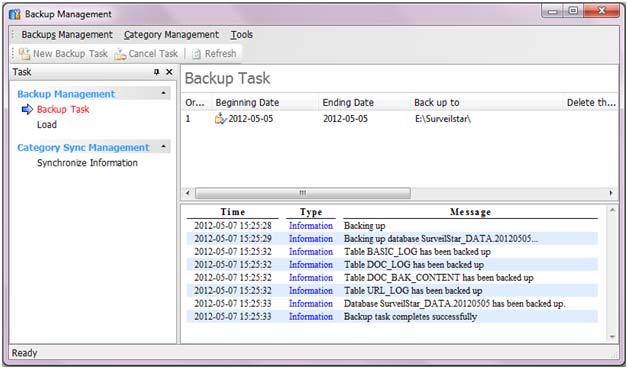Click the backup folder icon in row 1

(221, 119)
